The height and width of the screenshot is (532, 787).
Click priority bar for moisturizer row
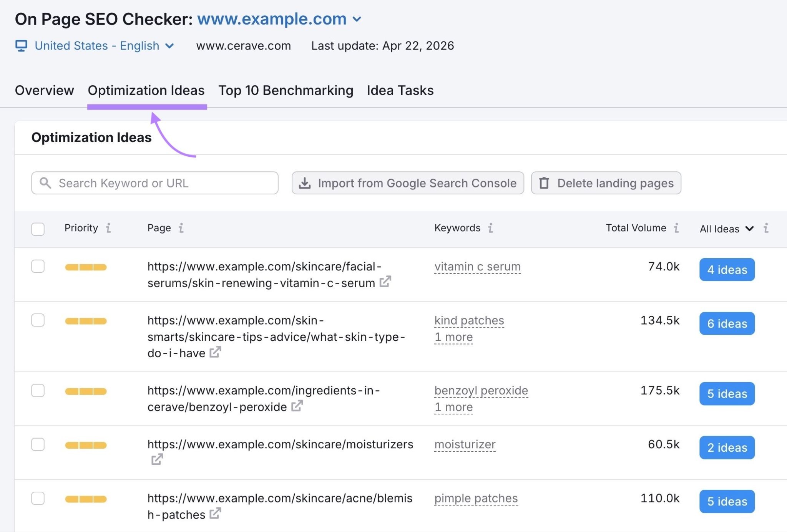click(86, 445)
